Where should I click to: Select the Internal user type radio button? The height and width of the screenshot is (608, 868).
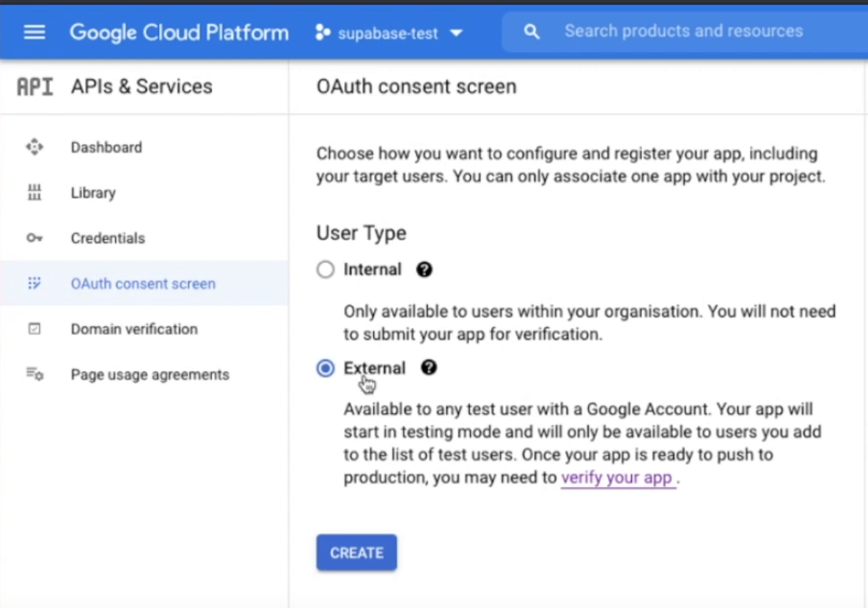tap(325, 270)
